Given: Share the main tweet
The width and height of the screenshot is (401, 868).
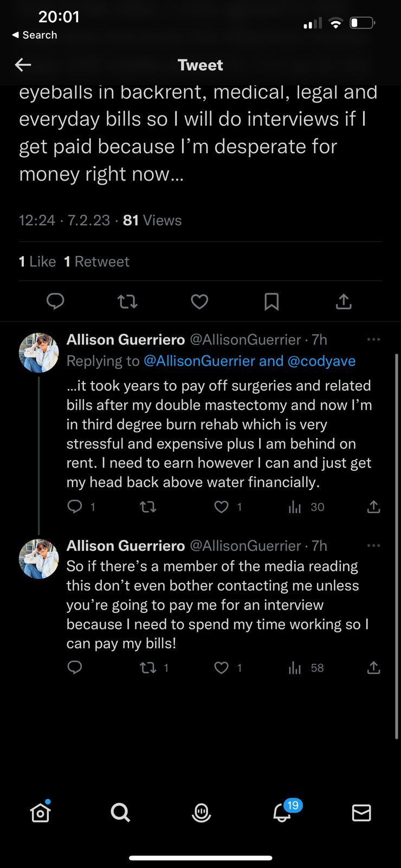Looking at the screenshot, I should (344, 301).
